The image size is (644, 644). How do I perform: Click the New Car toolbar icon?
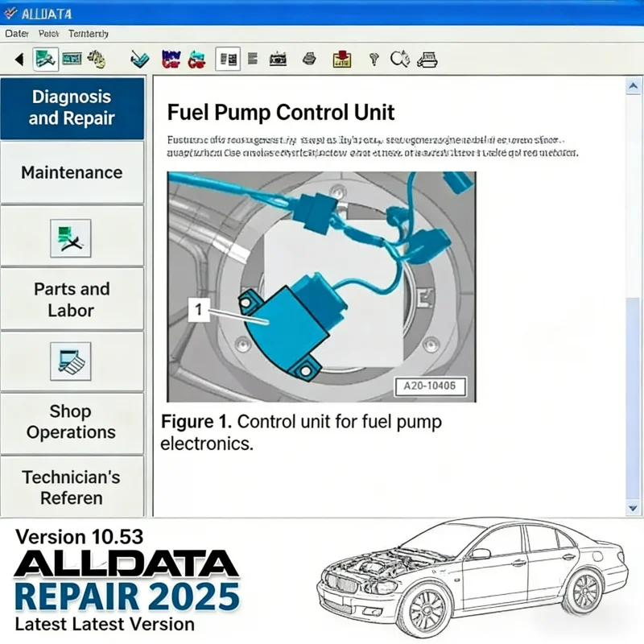tap(171, 59)
